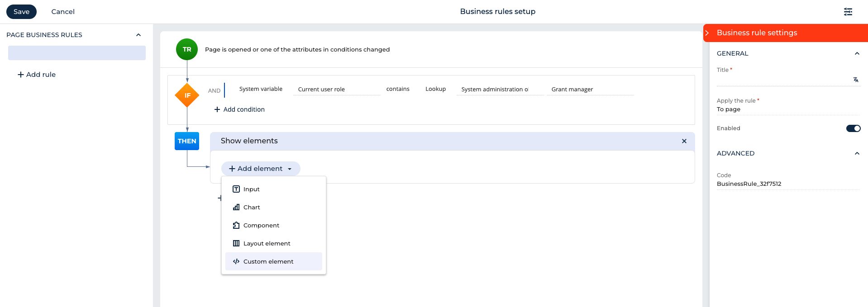Choose Chart in the element menu
This screenshot has height=307, width=868.
(x=252, y=207)
